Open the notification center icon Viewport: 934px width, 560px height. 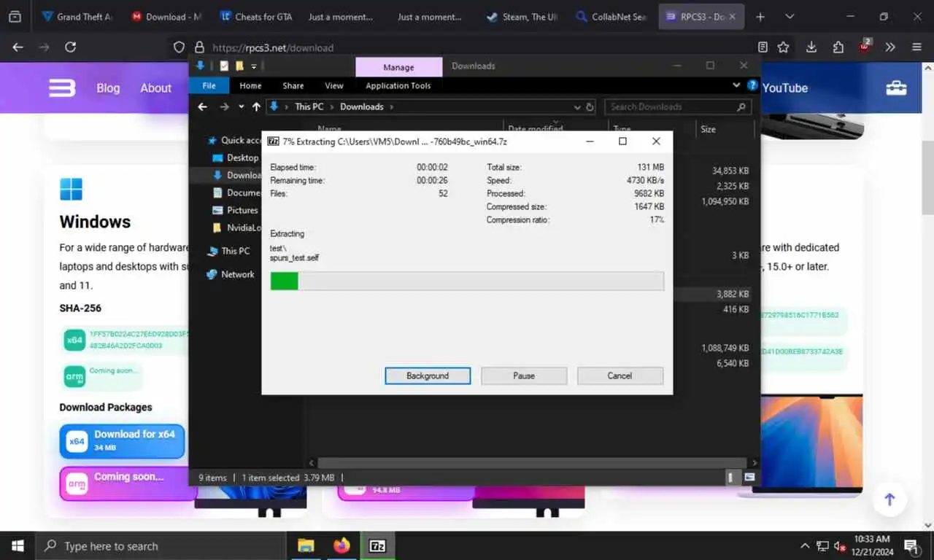(x=911, y=545)
